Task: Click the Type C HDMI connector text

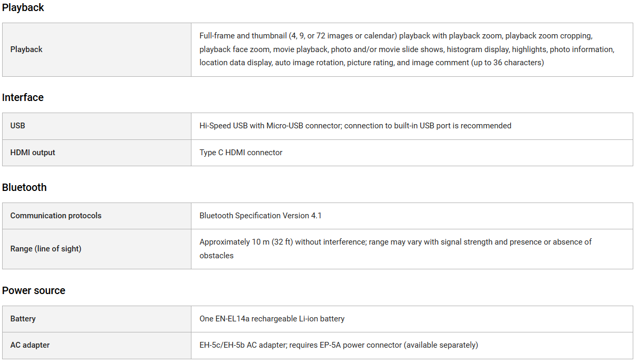Action: (x=241, y=153)
